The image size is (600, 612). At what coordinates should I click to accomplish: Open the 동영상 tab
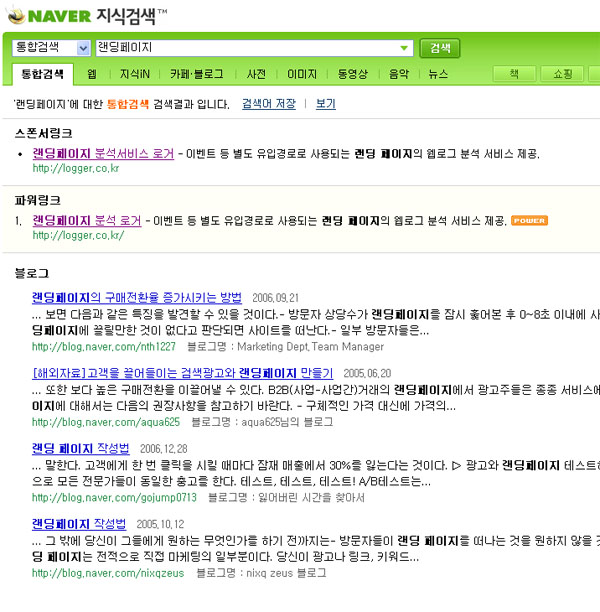[x=352, y=74]
